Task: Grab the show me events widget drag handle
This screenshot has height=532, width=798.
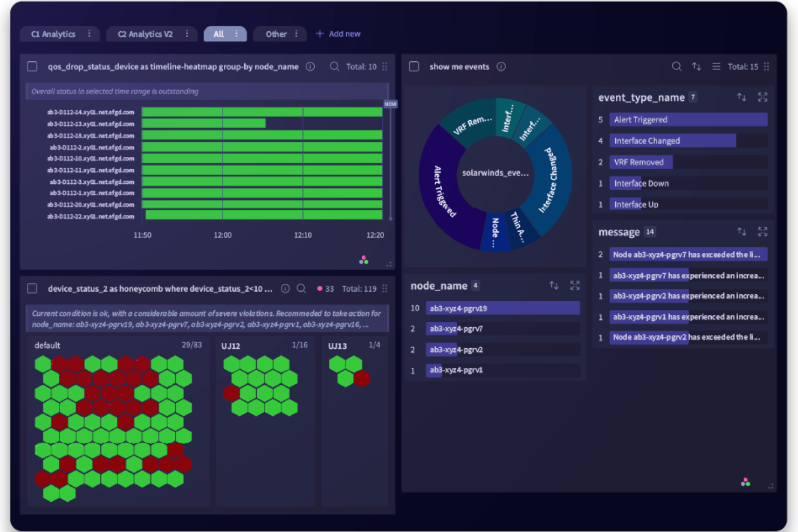Action: click(x=767, y=66)
